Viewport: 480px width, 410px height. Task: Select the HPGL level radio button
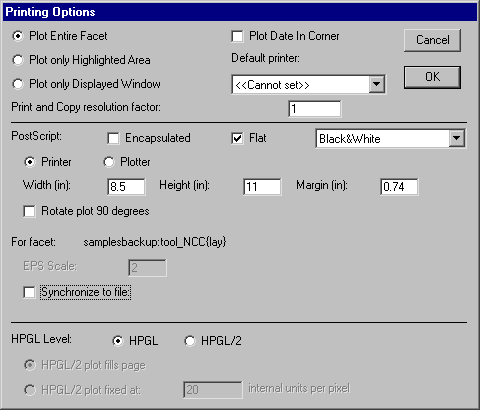click(x=118, y=341)
